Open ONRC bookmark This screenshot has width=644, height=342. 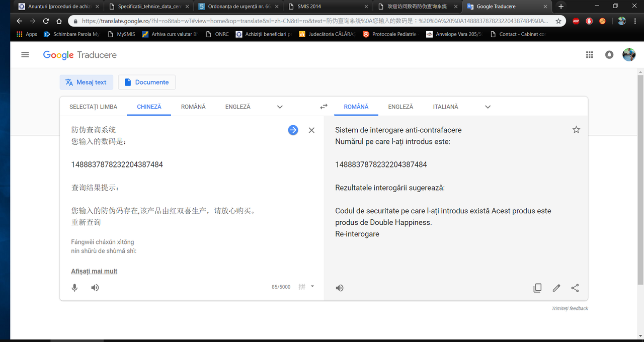[217, 34]
